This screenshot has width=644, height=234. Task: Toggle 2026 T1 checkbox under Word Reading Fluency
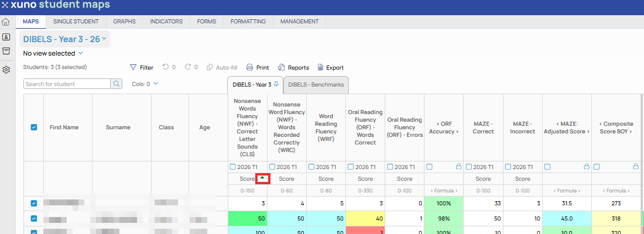[x=311, y=167]
